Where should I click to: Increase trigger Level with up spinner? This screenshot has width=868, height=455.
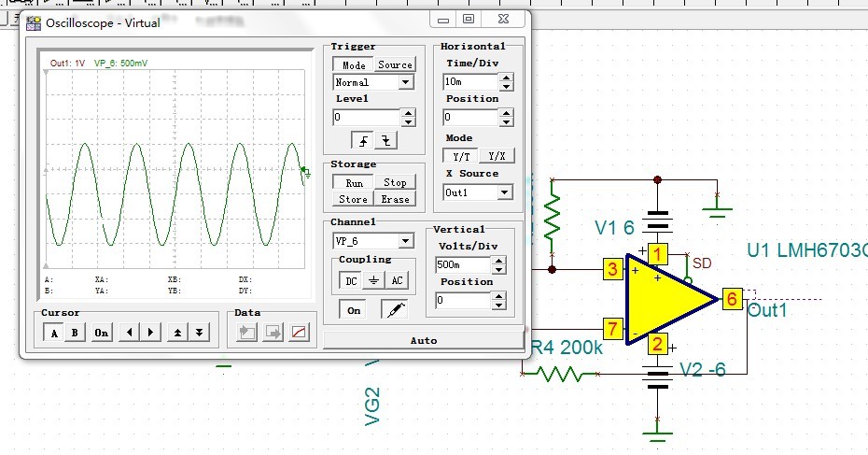[x=408, y=113]
